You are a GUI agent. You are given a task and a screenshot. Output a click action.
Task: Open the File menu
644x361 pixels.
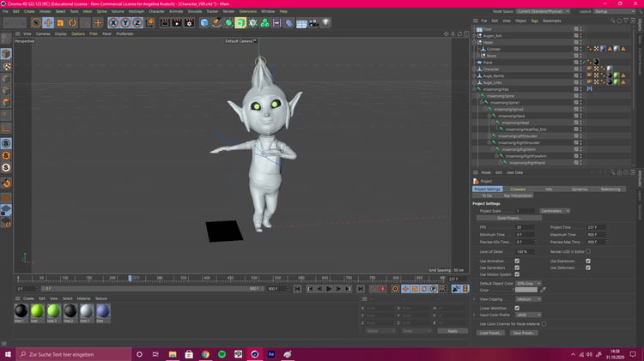5,11
